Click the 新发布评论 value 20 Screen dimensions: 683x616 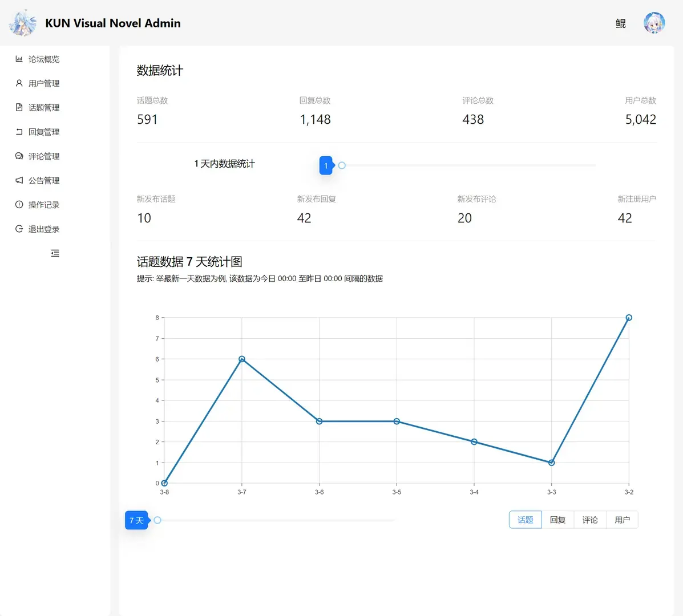pyautogui.click(x=465, y=218)
